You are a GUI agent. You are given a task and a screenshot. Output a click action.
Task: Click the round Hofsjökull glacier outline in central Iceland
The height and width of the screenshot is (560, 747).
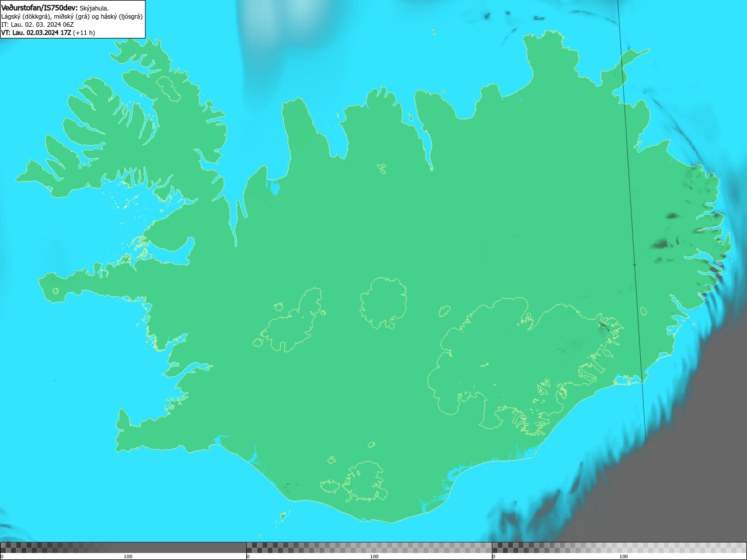pos(383,303)
